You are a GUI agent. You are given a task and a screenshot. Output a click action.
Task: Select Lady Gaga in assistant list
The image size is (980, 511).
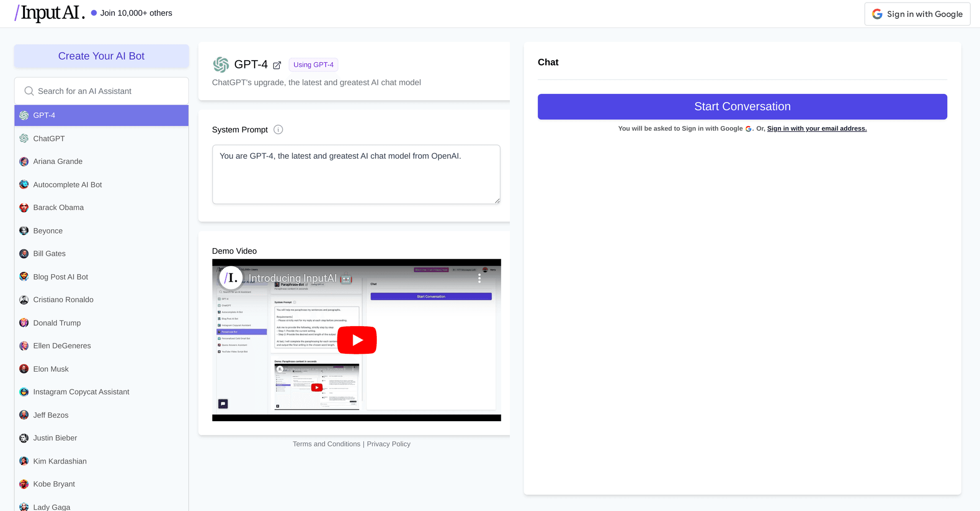[102, 505]
